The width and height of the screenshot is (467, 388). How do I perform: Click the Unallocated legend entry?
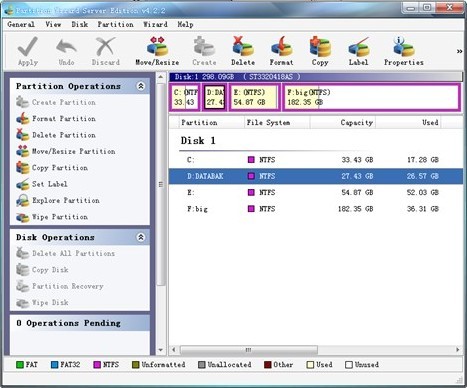225,365
